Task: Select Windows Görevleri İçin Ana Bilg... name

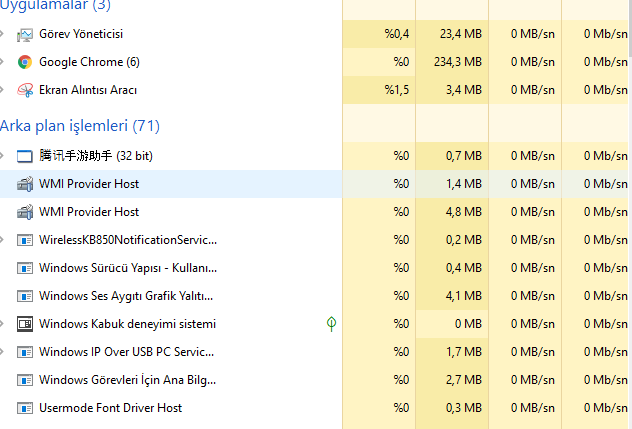Action: point(127,380)
